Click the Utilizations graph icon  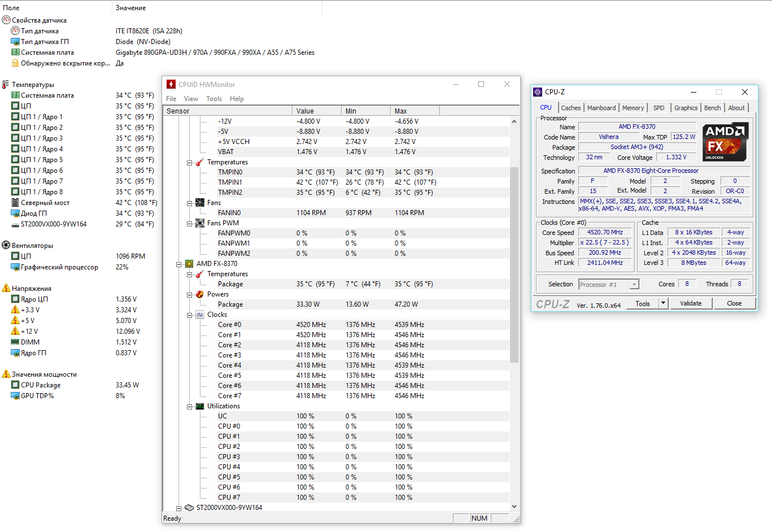tap(199, 406)
